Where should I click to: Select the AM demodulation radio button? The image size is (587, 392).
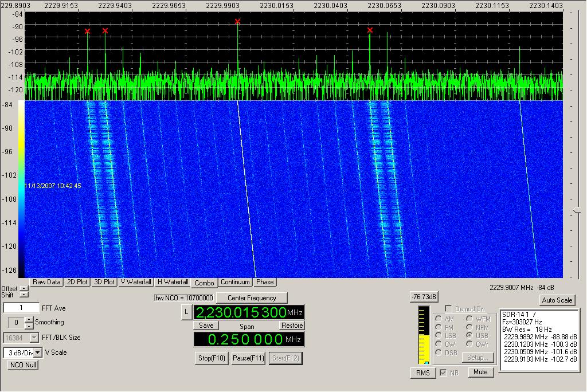(439, 319)
